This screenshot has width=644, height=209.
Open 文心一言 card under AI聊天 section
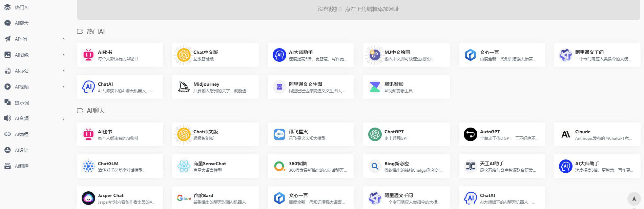311,197
